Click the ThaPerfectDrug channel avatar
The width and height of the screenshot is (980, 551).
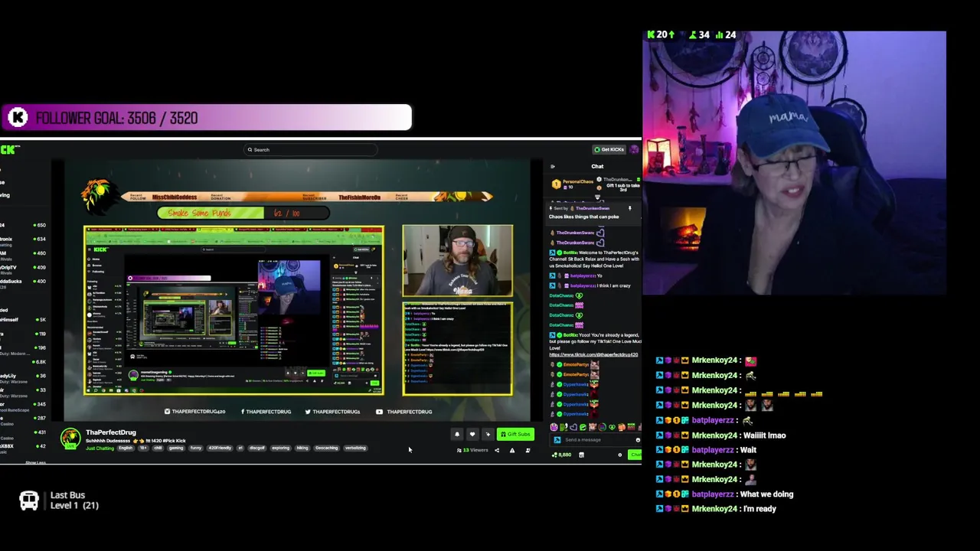[x=70, y=439]
